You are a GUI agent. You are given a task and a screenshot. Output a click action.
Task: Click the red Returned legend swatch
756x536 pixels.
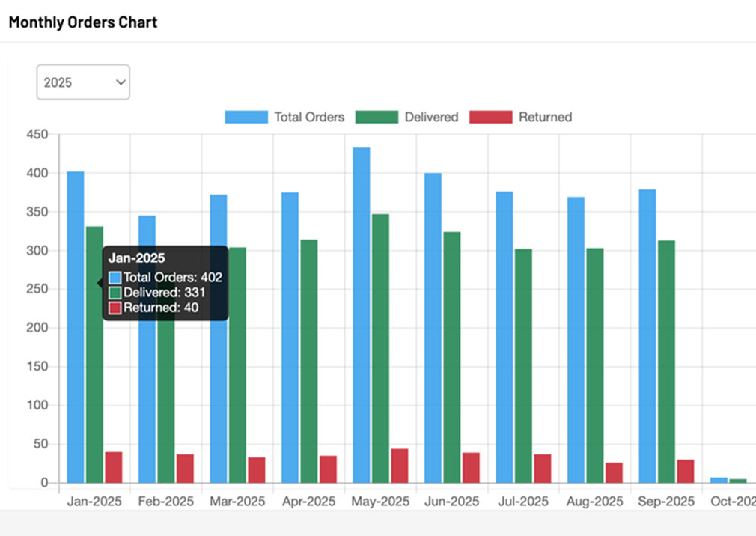click(x=491, y=117)
